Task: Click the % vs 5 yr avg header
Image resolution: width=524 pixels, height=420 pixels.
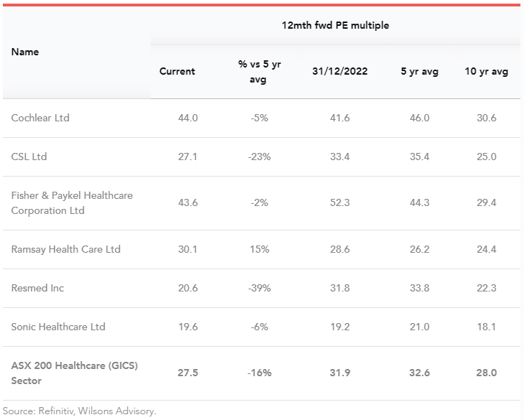Action: coord(259,72)
